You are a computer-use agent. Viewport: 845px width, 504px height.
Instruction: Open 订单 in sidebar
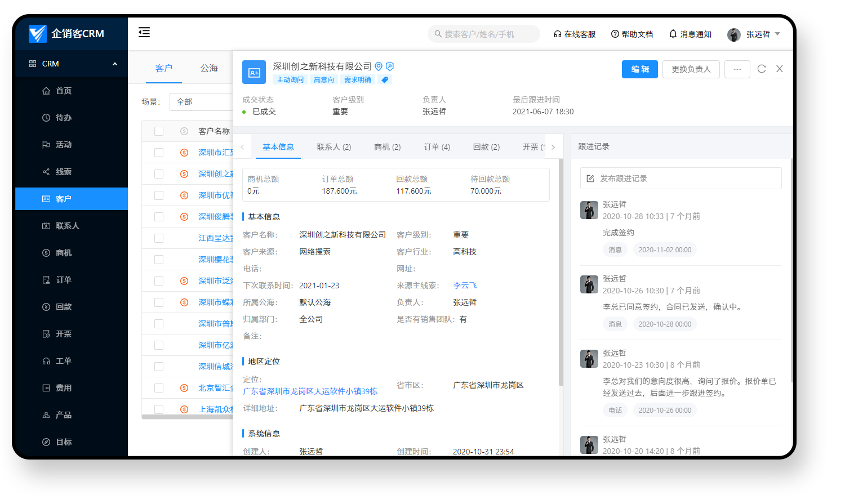[x=72, y=280]
